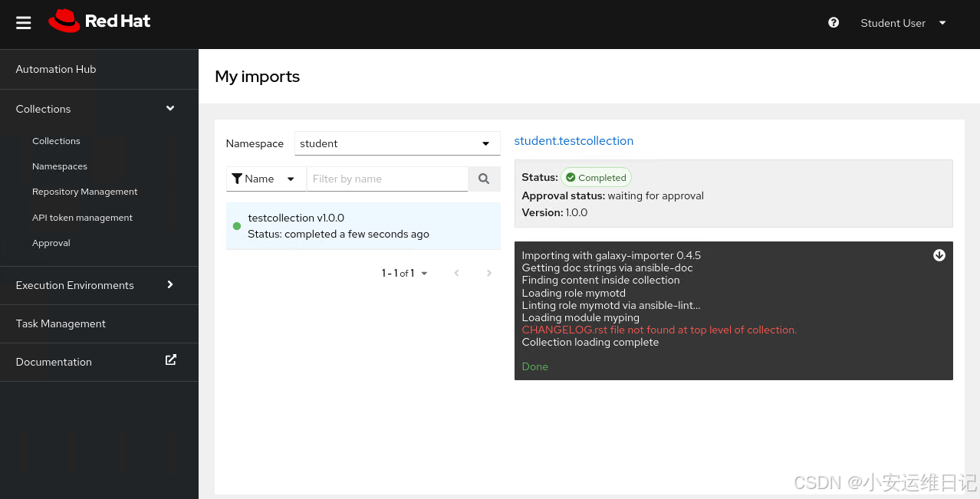Viewport: 980px width, 499px height.
Task: Click the Red Hat logo
Action: coord(100,21)
